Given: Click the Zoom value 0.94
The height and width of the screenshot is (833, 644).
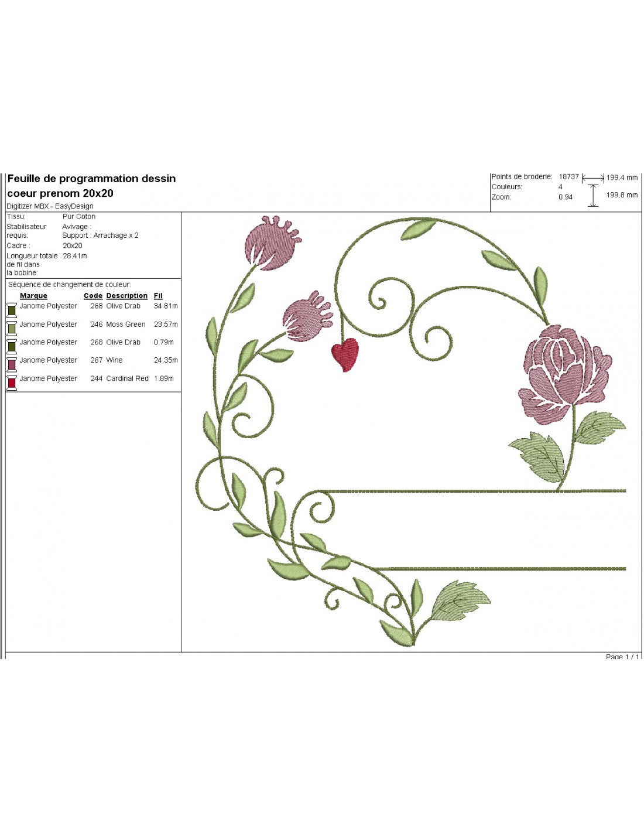Looking at the screenshot, I should click(x=566, y=197).
